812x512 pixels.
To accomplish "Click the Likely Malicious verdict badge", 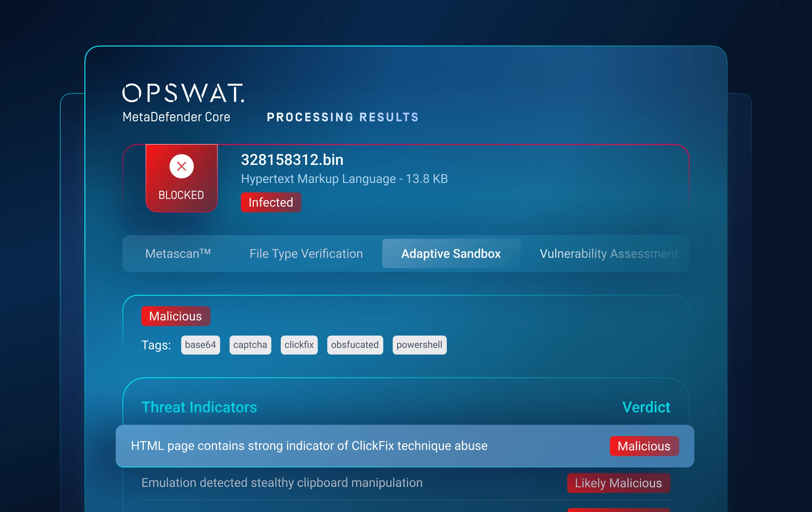I will coord(618,483).
